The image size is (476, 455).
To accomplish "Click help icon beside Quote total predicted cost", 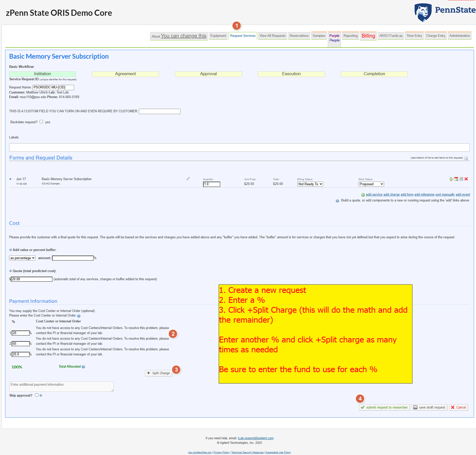I will (x=11, y=271).
